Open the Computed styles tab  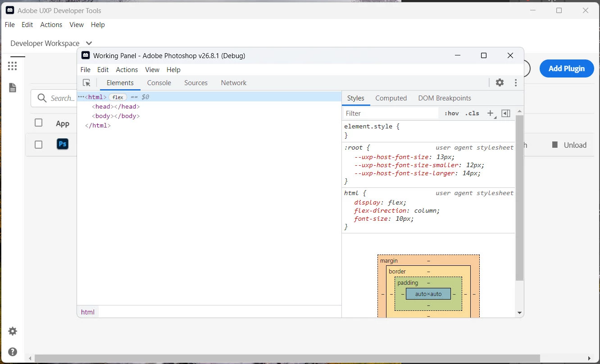[391, 98]
